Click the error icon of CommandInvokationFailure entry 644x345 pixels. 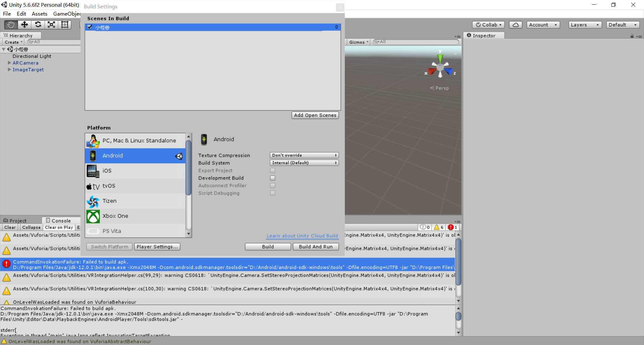(x=6, y=264)
